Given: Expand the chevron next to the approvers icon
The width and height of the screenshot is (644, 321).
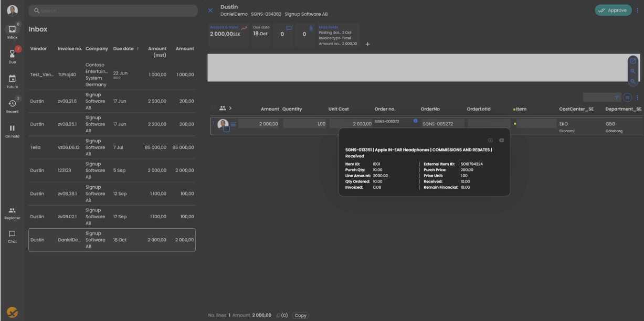Looking at the screenshot, I should coord(230,109).
